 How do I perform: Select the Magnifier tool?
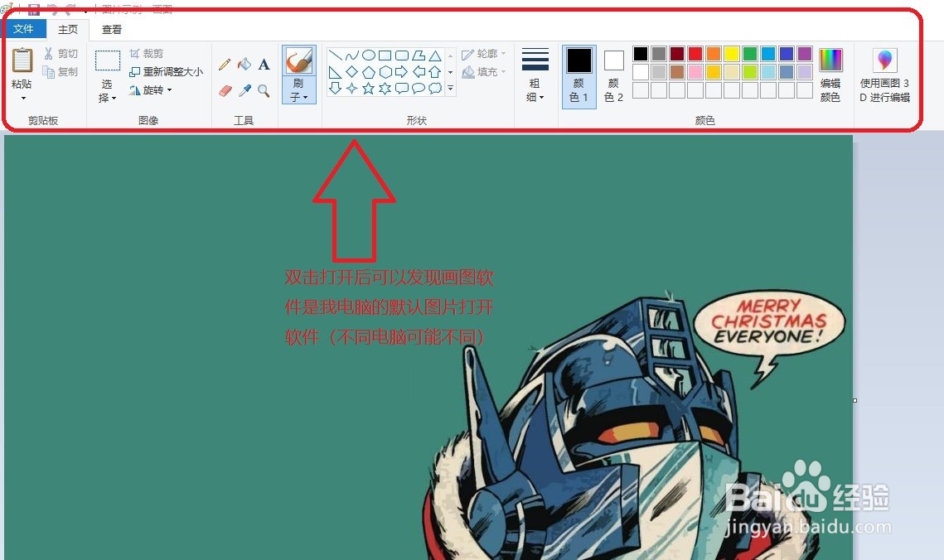pos(264,91)
